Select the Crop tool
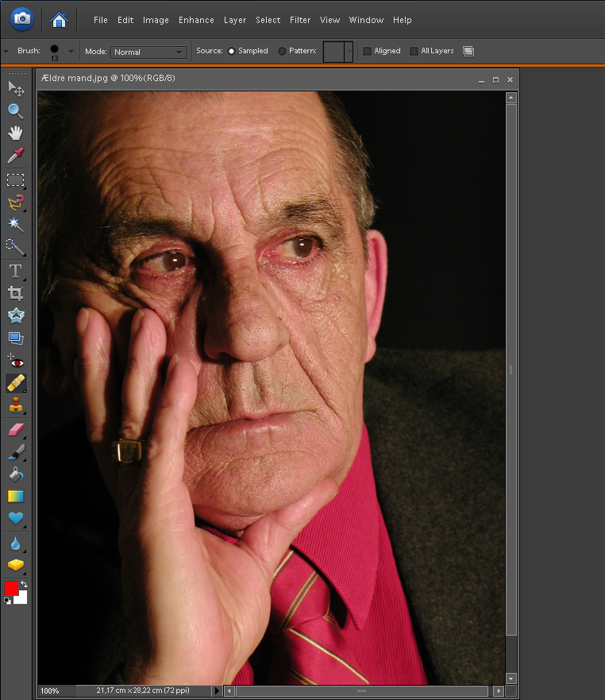This screenshot has width=605, height=700. (15, 293)
